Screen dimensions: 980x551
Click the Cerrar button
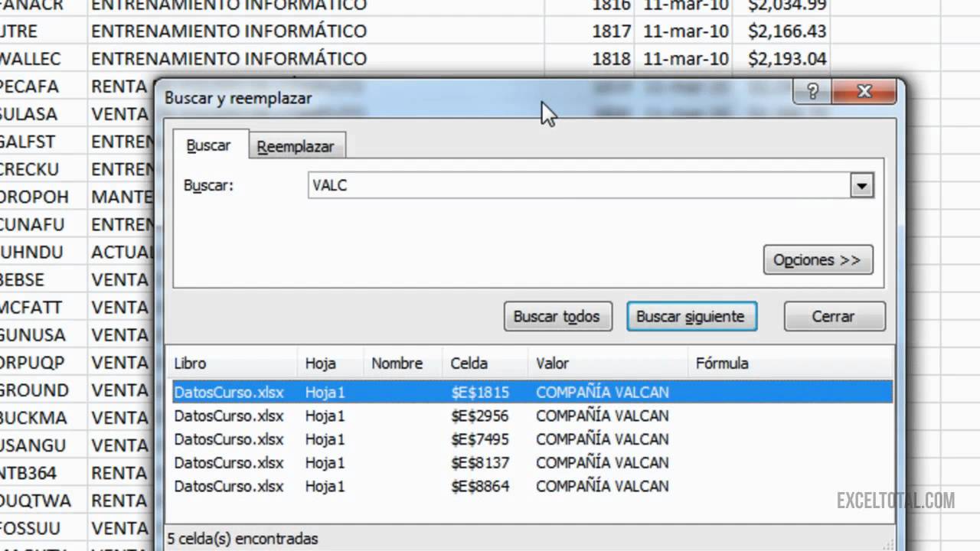point(834,316)
